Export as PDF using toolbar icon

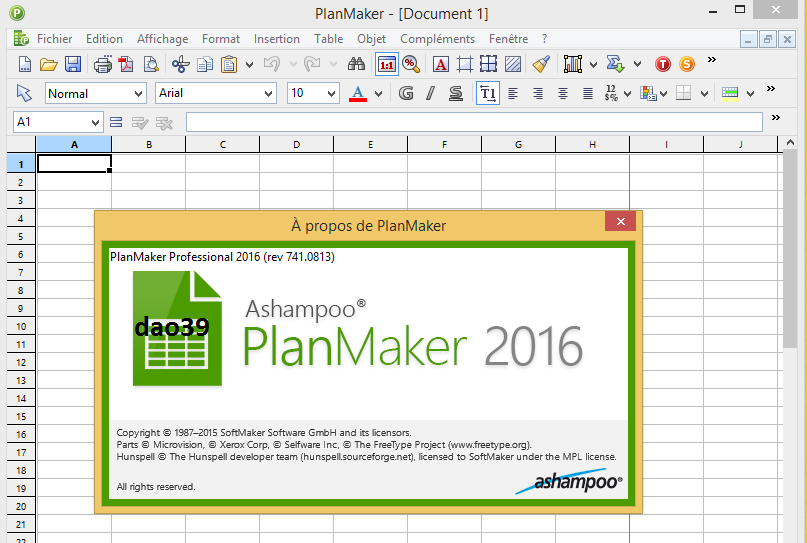pyautogui.click(x=127, y=64)
